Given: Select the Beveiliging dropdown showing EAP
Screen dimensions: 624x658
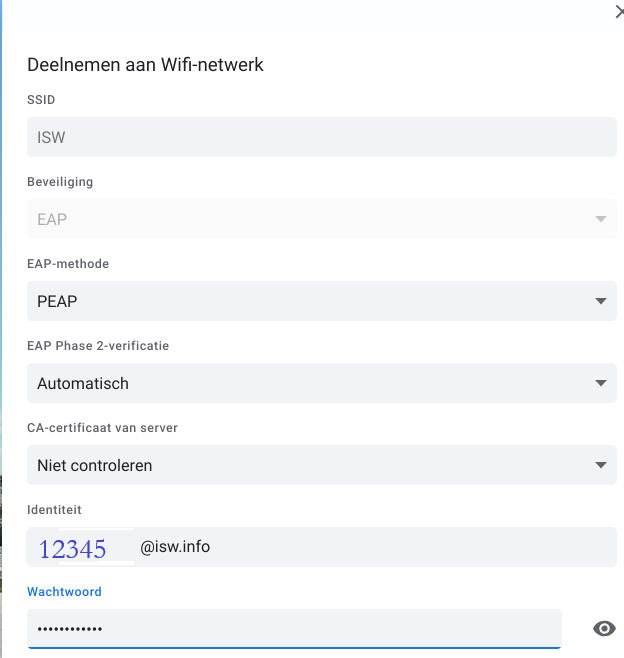Looking at the screenshot, I should 322,219.
